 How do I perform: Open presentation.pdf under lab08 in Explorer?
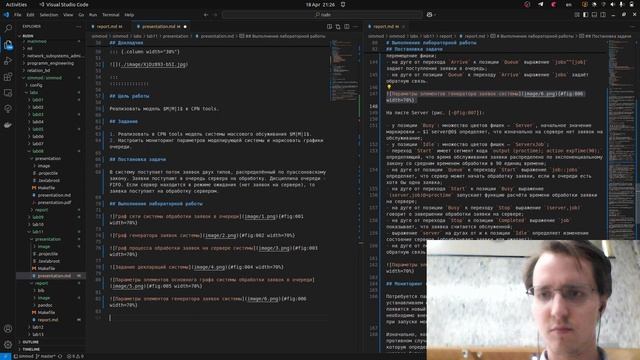[x=51, y=202]
